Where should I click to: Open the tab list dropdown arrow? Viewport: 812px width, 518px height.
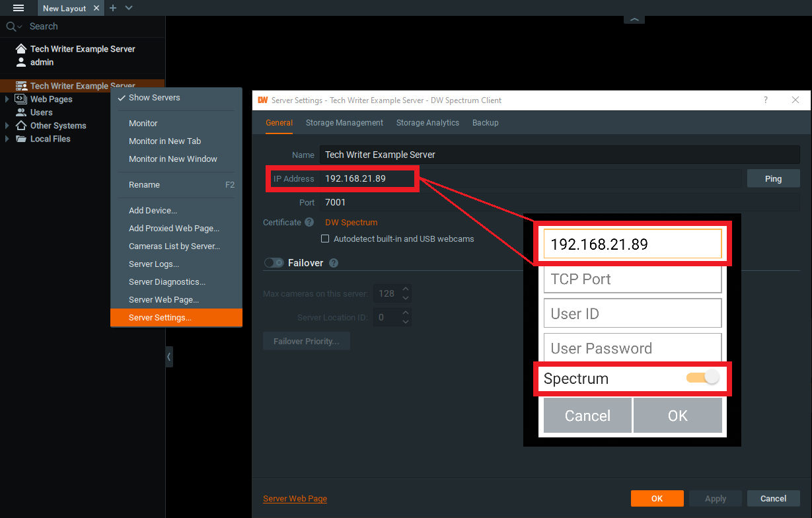coord(129,8)
